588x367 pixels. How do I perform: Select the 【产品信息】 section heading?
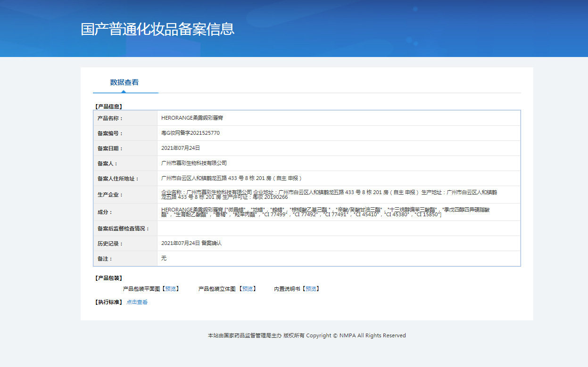coord(108,106)
